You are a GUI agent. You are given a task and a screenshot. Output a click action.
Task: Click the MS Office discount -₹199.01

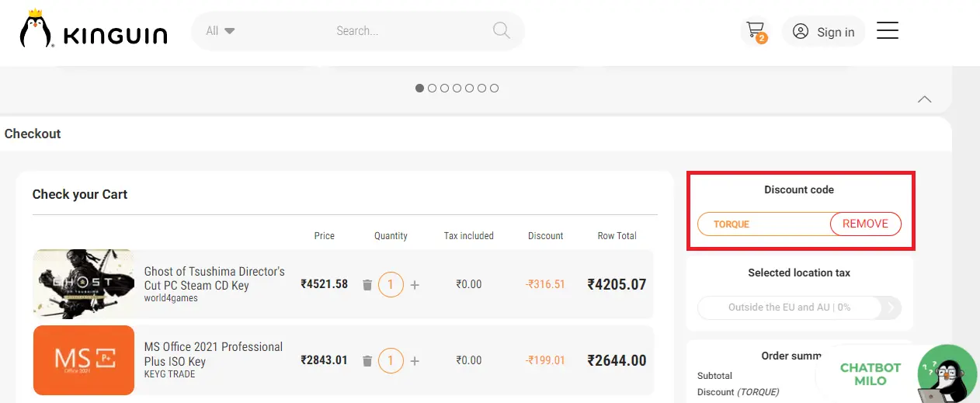pyautogui.click(x=545, y=360)
